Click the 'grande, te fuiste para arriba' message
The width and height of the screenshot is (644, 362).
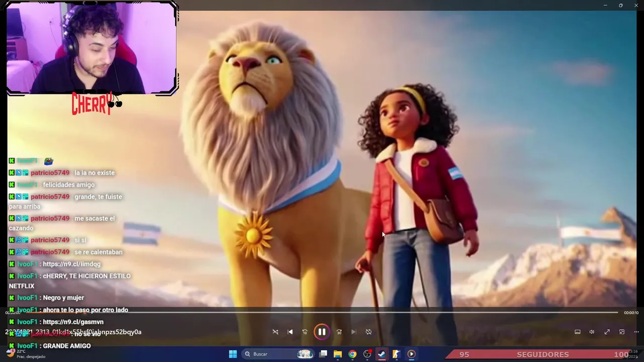(x=65, y=202)
